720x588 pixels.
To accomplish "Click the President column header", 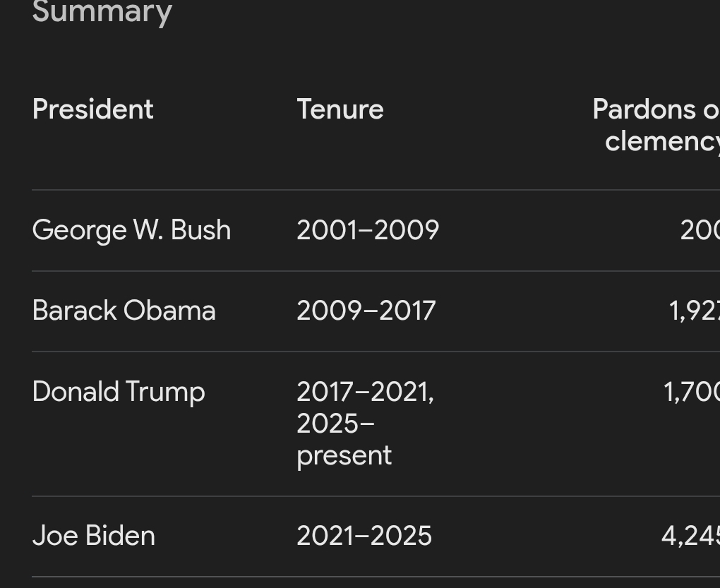I will (92, 109).
